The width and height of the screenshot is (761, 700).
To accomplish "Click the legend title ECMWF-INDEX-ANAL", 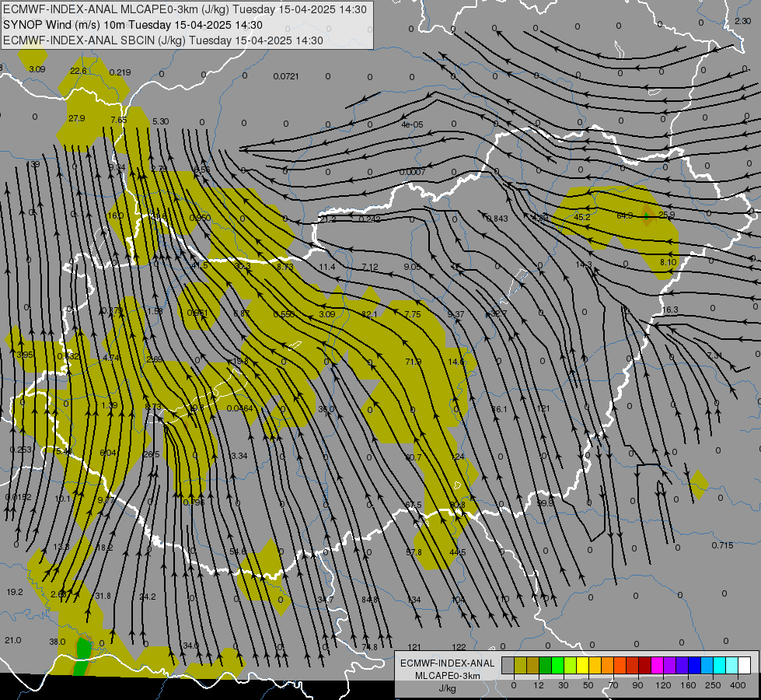I will point(447,663).
